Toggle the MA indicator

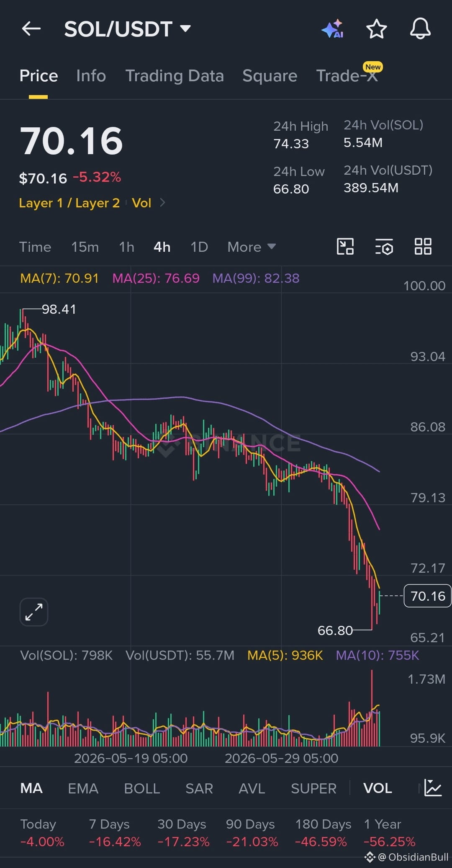[x=31, y=788]
